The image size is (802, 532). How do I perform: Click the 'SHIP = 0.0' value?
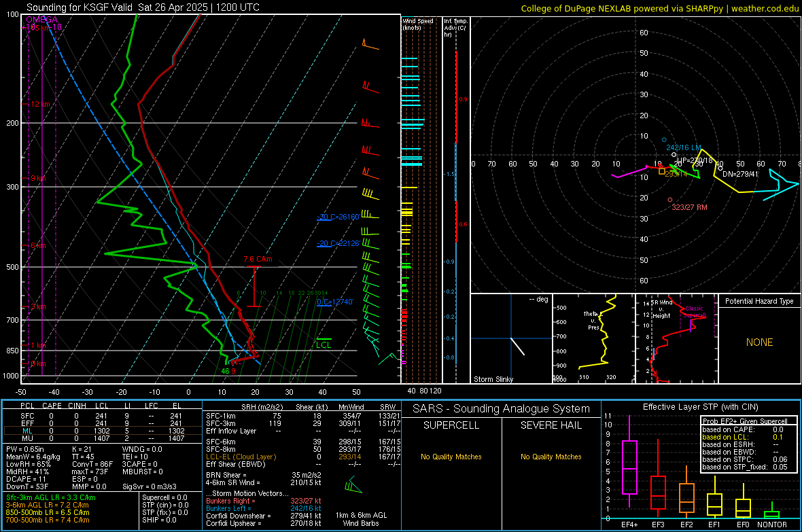tap(159, 520)
